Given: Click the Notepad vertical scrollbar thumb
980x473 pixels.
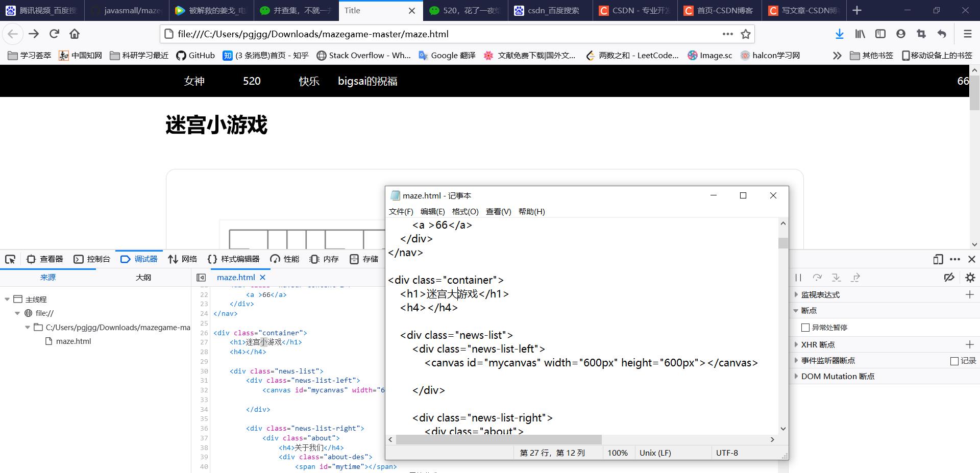Looking at the screenshot, I should pyautogui.click(x=783, y=243).
